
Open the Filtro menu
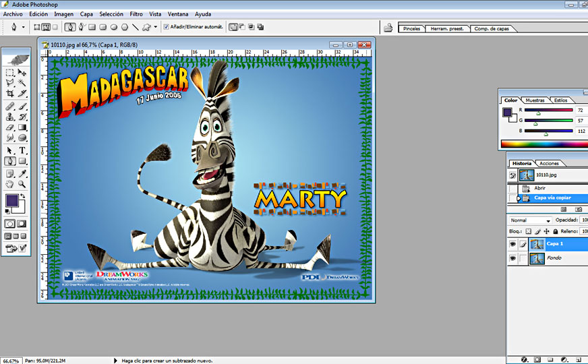click(136, 14)
